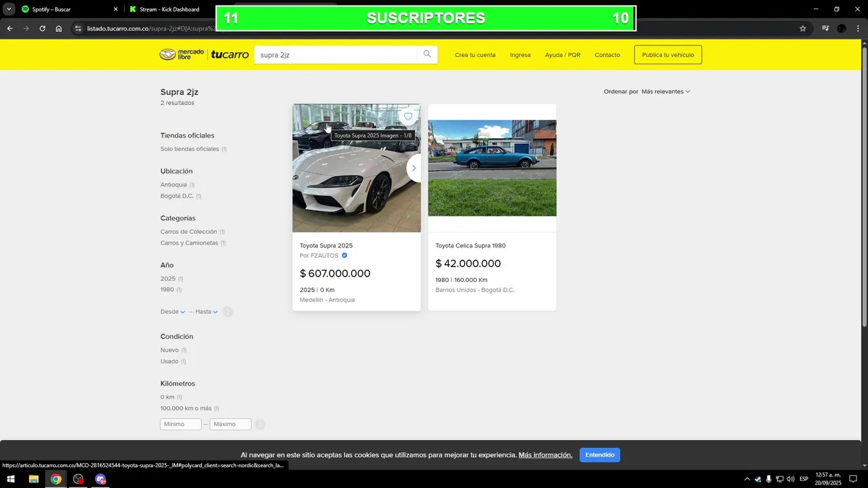Accept cookies with the Entendido button
This screenshot has height=488, width=868.
click(x=599, y=455)
